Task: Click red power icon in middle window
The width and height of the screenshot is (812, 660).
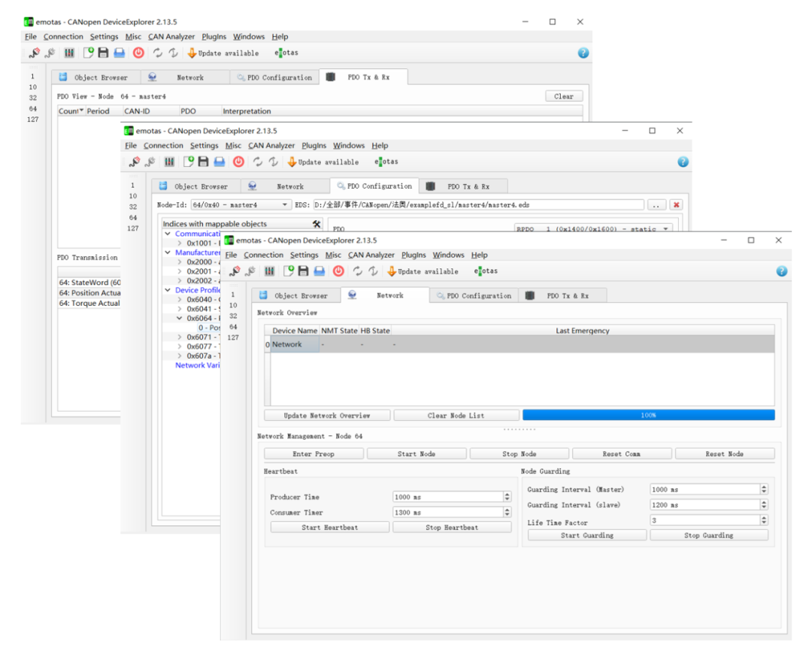Action: coord(238,162)
